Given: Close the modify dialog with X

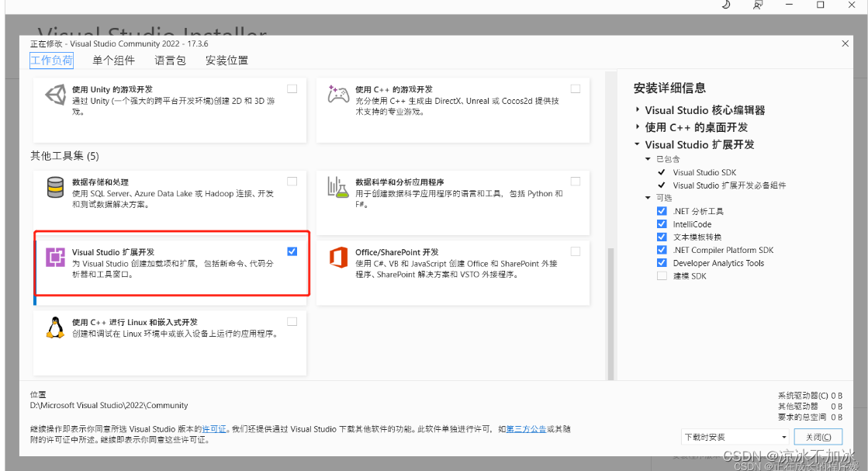Looking at the screenshot, I should (x=845, y=43).
